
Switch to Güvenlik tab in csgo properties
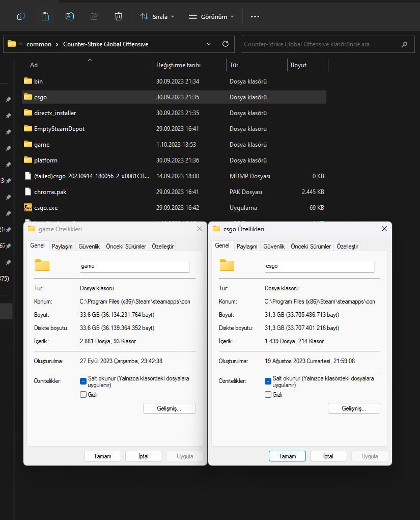(274, 247)
